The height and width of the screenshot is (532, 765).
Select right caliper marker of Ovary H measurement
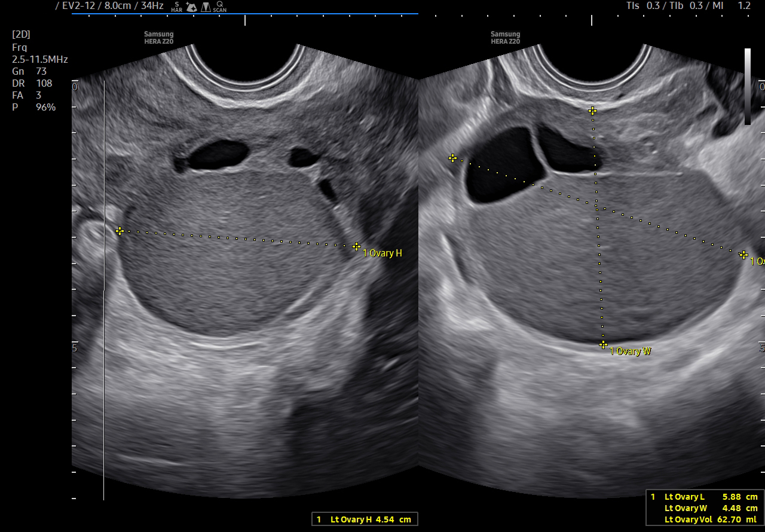point(356,246)
